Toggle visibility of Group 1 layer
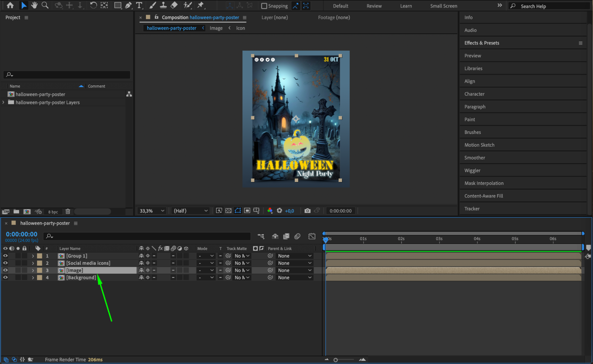Image resolution: width=593 pixels, height=364 pixels. point(5,256)
